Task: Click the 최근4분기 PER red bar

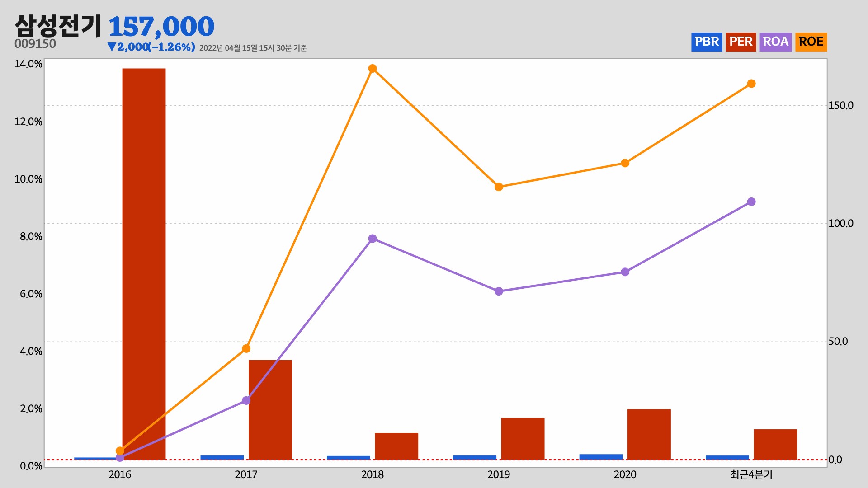Action: [775, 445]
